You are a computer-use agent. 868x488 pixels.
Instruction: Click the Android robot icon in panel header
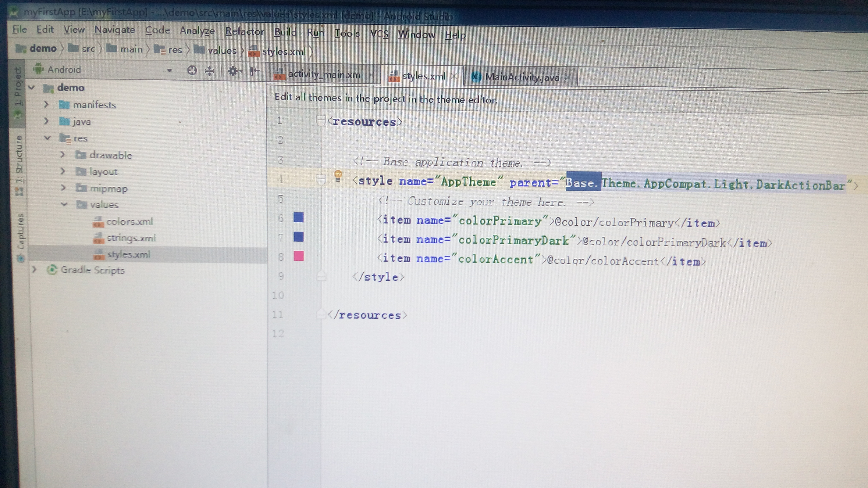click(x=38, y=69)
